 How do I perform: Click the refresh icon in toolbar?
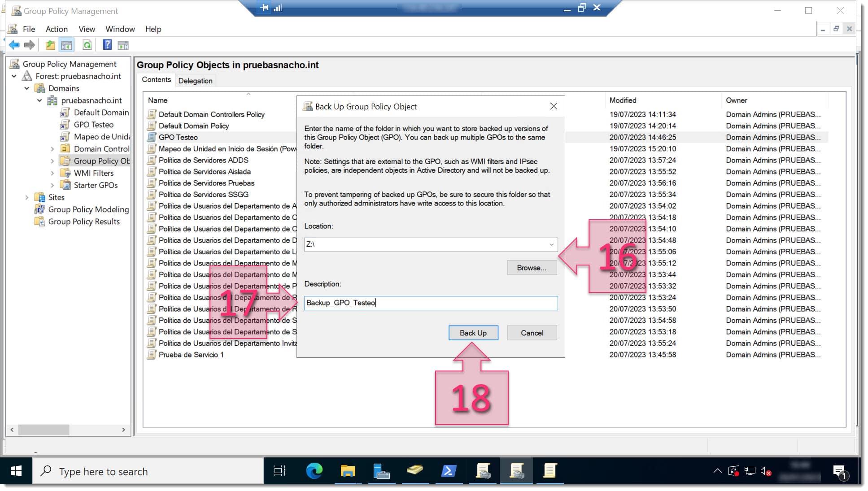(87, 45)
